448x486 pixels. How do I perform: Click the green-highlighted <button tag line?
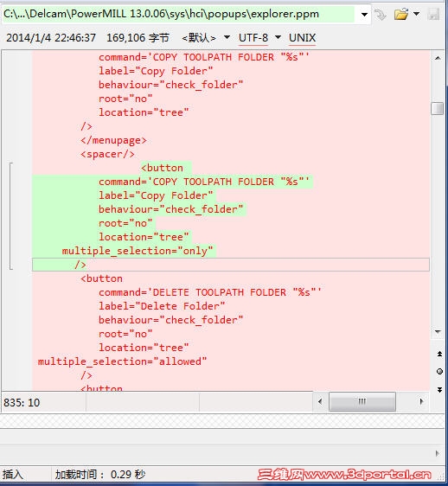162,168
